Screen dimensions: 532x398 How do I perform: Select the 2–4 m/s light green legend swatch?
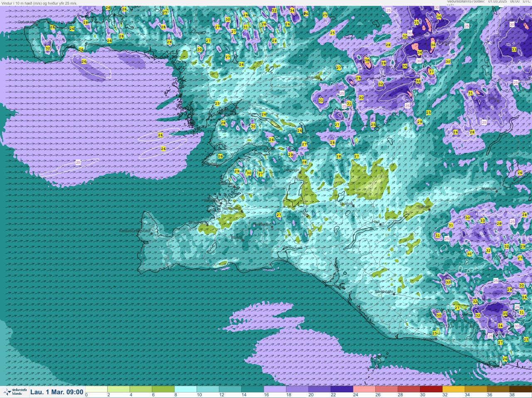[119, 389]
